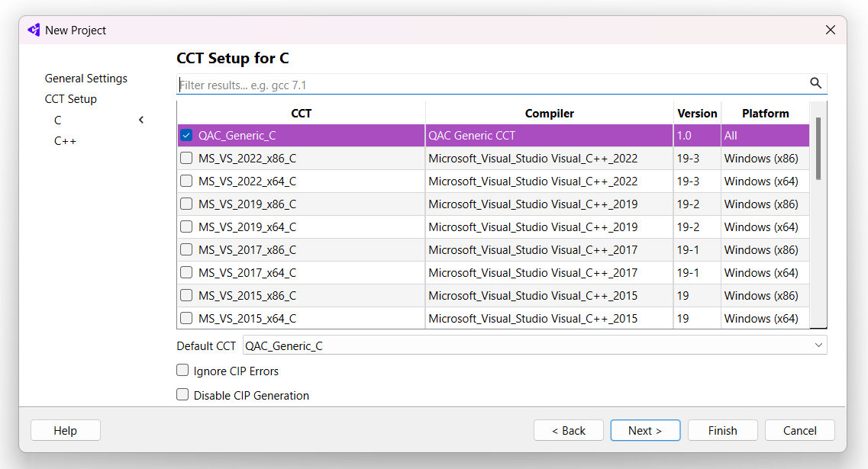Image resolution: width=868 pixels, height=469 pixels.
Task: Check the MS_VS_2022_x64_C checkbox
Action: (x=186, y=181)
